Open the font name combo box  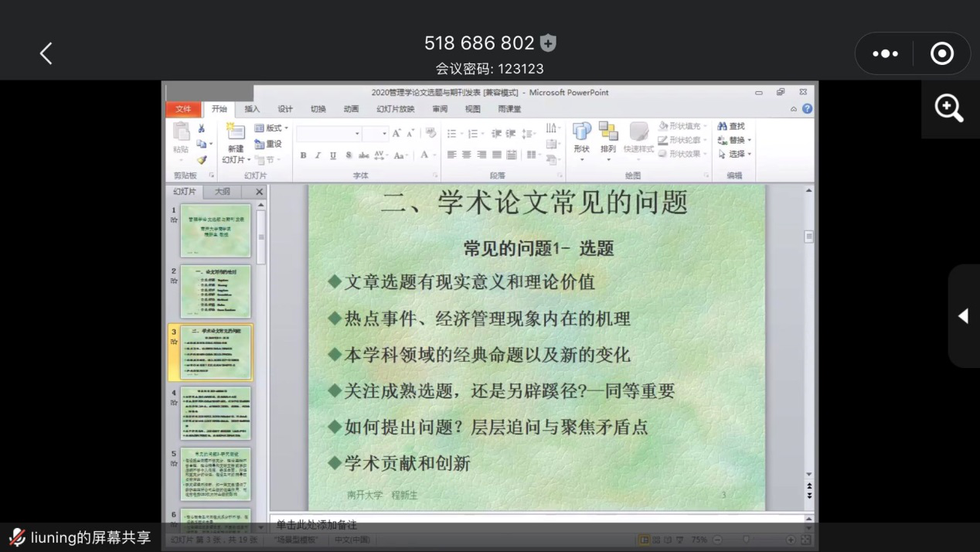click(x=328, y=134)
